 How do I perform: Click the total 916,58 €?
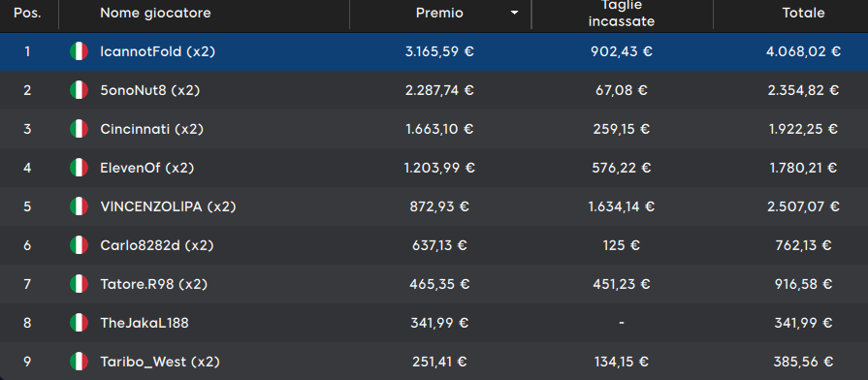(803, 284)
